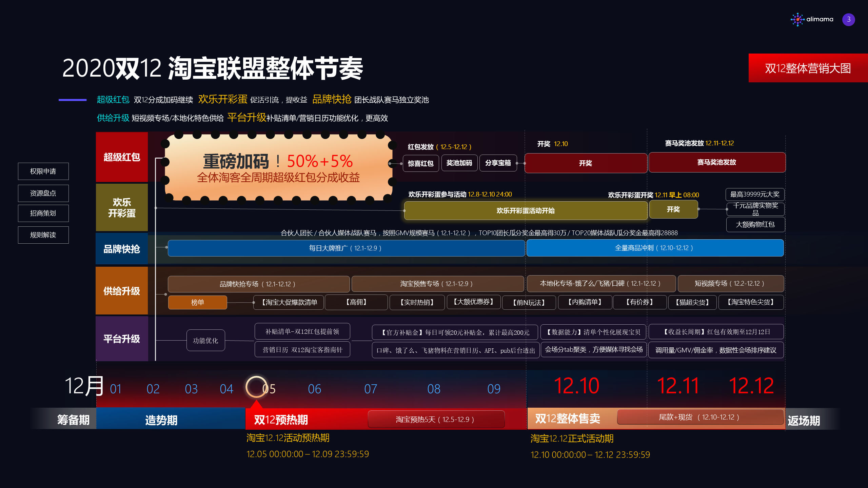Viewport: 868px width, 488px height.
Task: Click the 功能优化 box
Action: (x=205, y=340)
